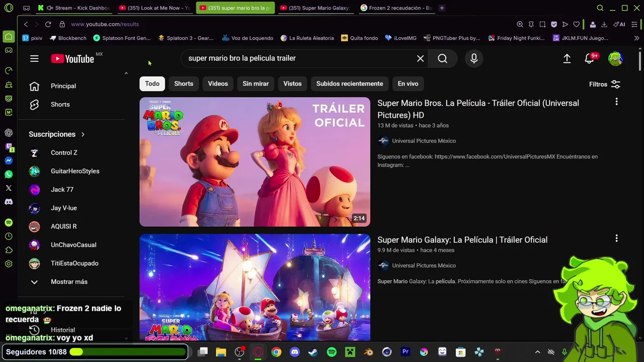The width and height of the screenshot is (644, 362).
Task: Reload the current page
Action: point(48,24)
